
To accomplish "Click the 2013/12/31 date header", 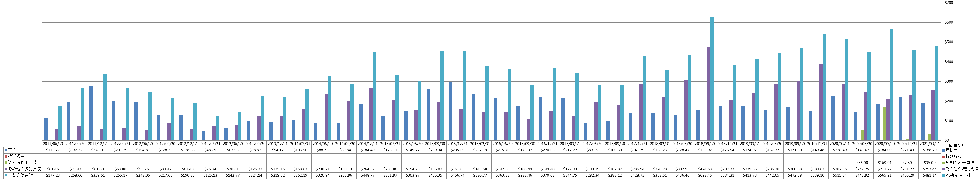I will (278, 144).
